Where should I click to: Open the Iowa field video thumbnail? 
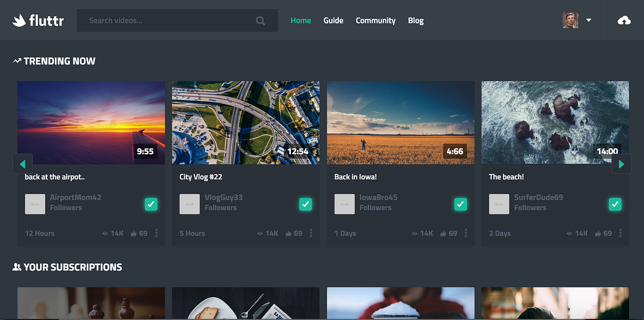(401, 123)
